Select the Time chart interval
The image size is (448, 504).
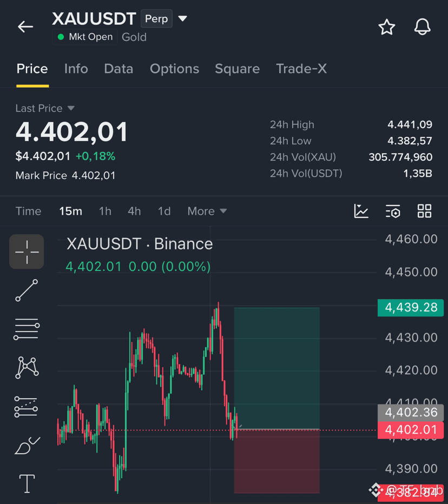pos(28,211)
